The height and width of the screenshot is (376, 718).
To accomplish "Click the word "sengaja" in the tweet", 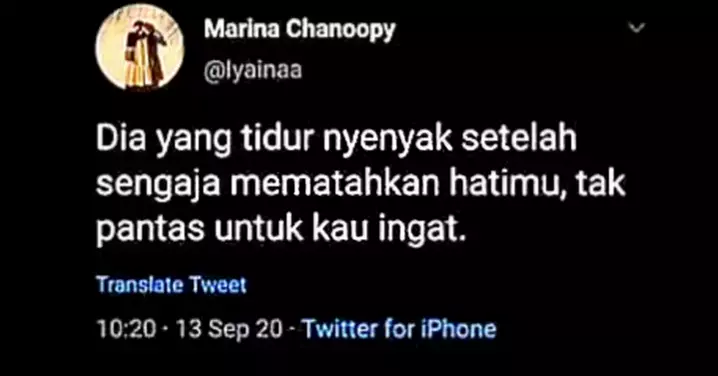I will coord(158,186).
